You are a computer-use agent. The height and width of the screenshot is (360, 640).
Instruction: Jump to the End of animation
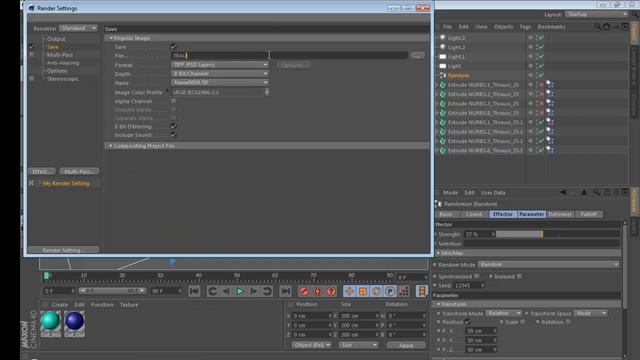click(285, 291)
